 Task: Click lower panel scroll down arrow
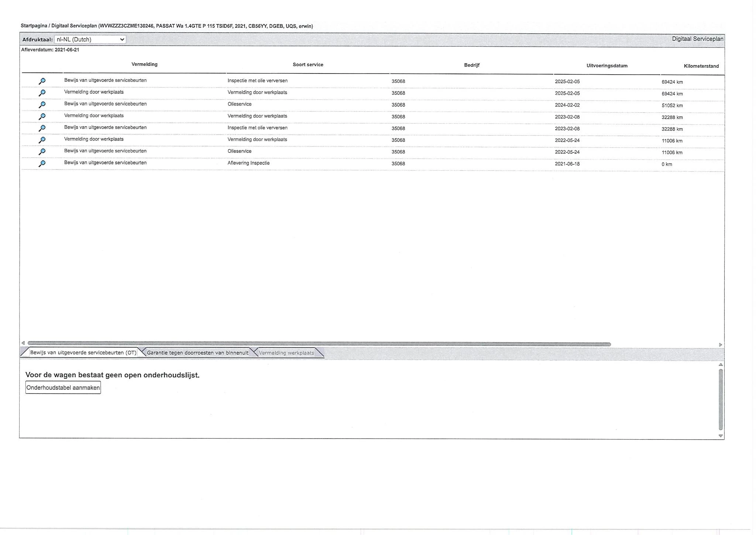pos(721,436)
